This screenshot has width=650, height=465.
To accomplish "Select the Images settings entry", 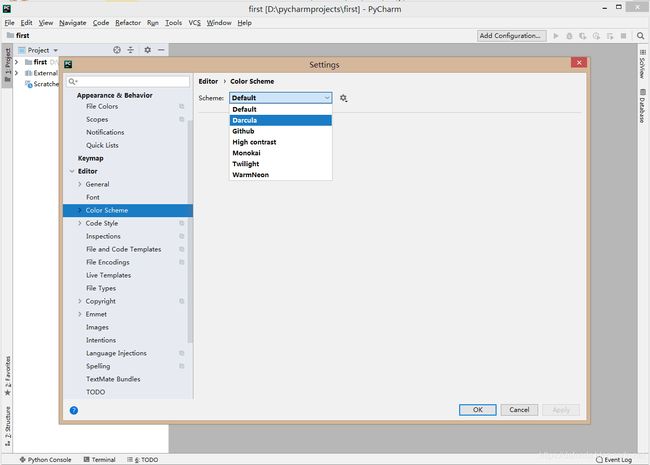I will 128,327.
